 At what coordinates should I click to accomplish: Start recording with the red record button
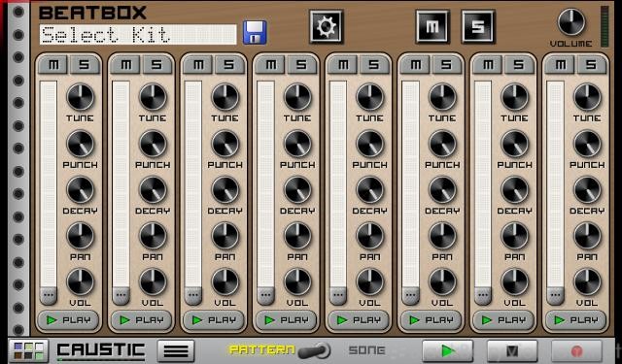pyautogui.click(x=576, y=351)
